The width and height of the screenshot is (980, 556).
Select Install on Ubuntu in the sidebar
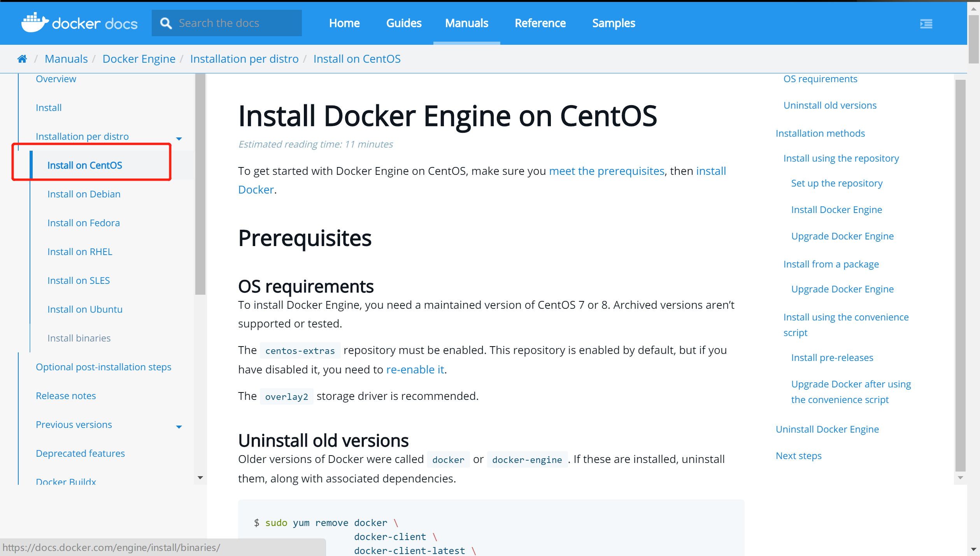tap(85, 309)
